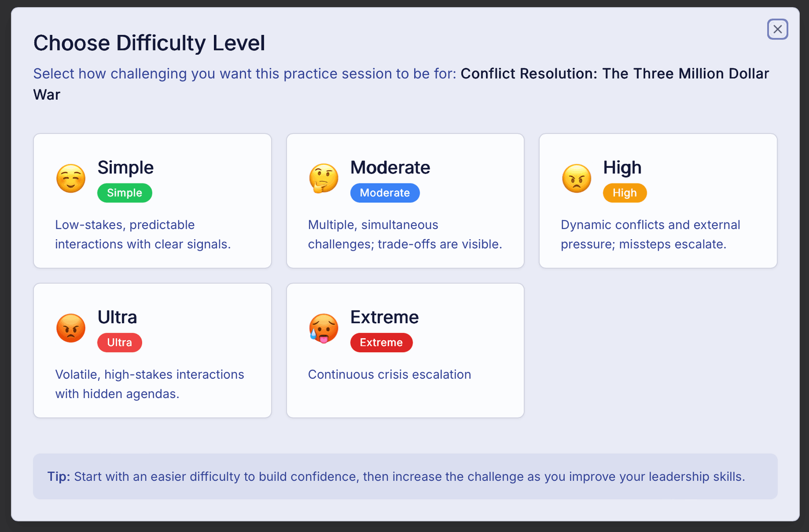Screen dimensions: 809x532
Task: Select the Extreme difficulty card
Action: tap(404, 350)
